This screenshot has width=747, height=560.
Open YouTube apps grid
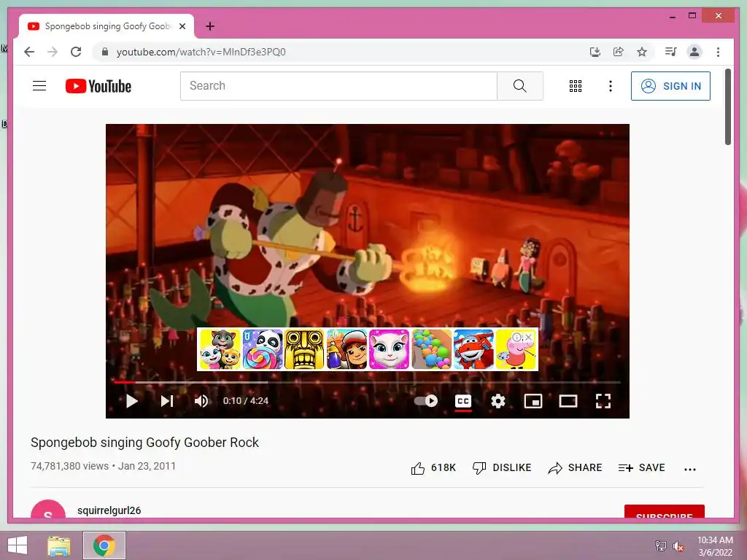(x=576, y=86)
